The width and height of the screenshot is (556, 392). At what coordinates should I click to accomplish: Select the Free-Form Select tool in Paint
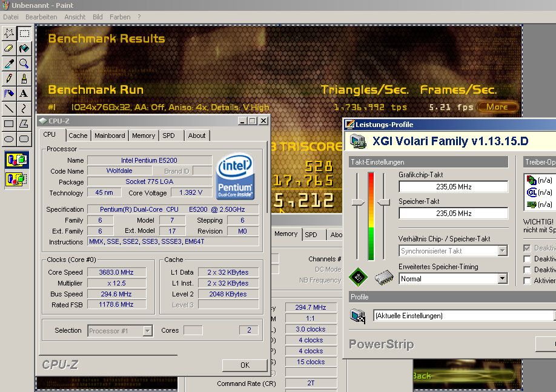pos(9,33)
